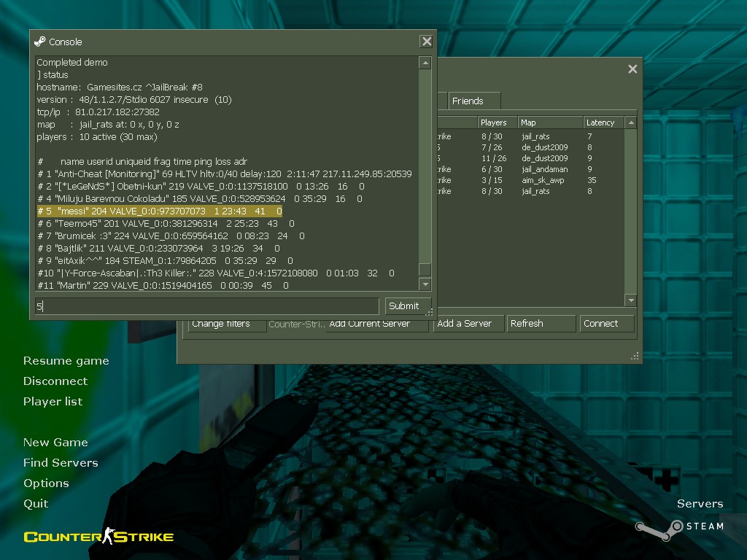The width and height of the screenshot is (747, 560).
Task: Click the "eitAxik^^" player line
Action: click(166, 260)
